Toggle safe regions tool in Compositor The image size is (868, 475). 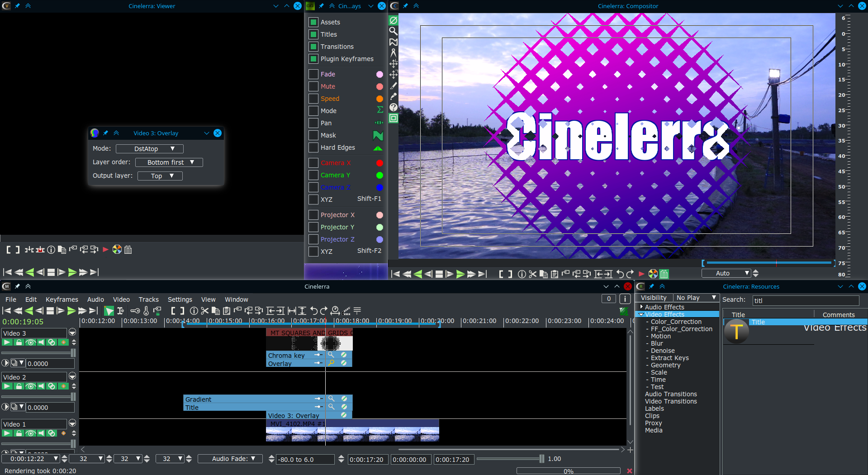tap(394, 118)
